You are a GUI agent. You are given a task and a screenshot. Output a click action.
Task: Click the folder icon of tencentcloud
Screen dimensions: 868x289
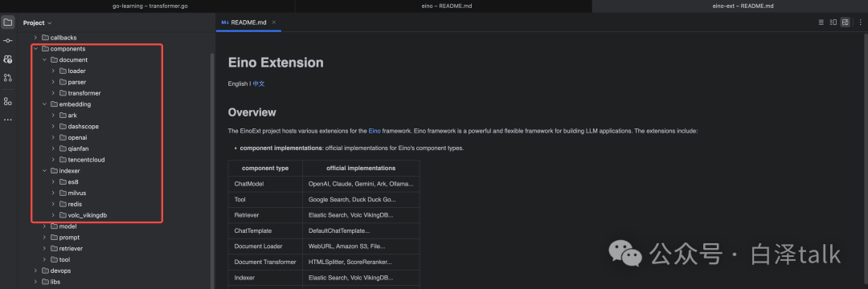(x=63, y=159)
